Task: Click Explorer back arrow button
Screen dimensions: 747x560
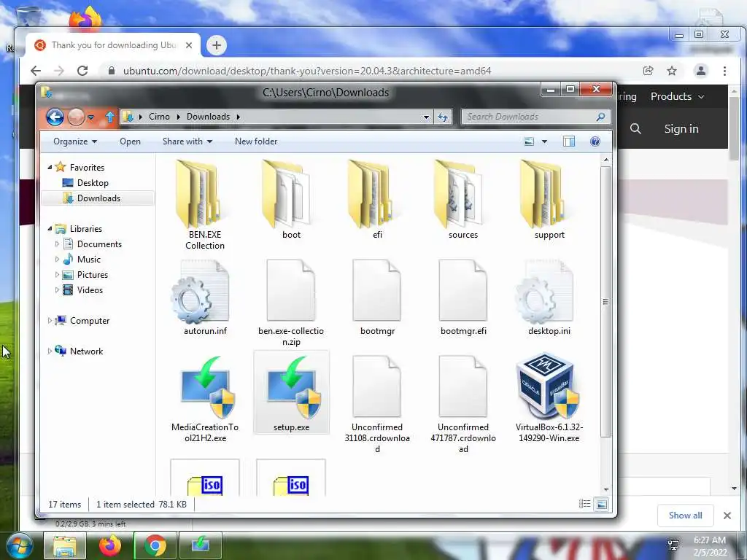Action: click(55, 117)
